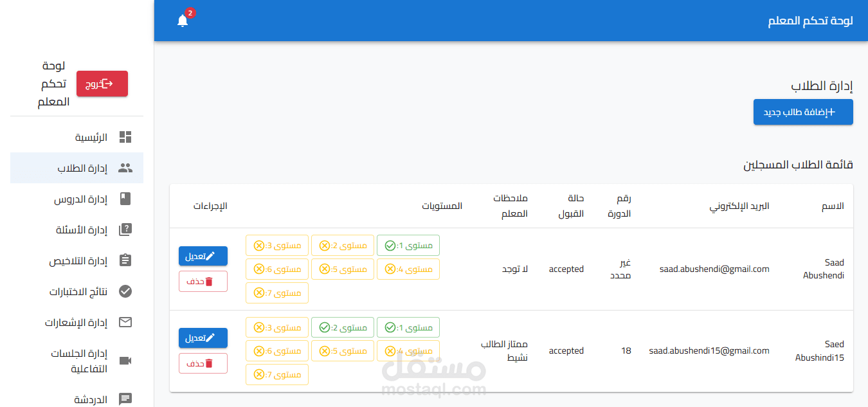868x407 pixels.
Task: Toggle مستوى 1 for Saed Abushindi15
Action: (x=408, y=327)
